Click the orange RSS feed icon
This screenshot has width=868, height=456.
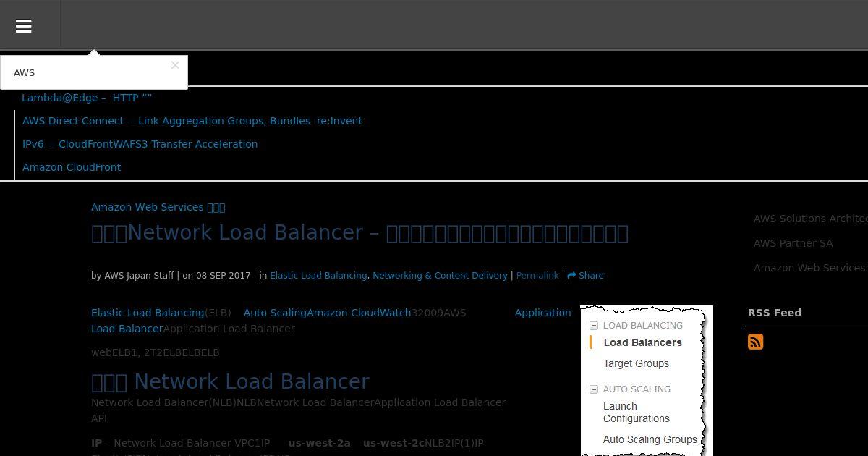755,342
